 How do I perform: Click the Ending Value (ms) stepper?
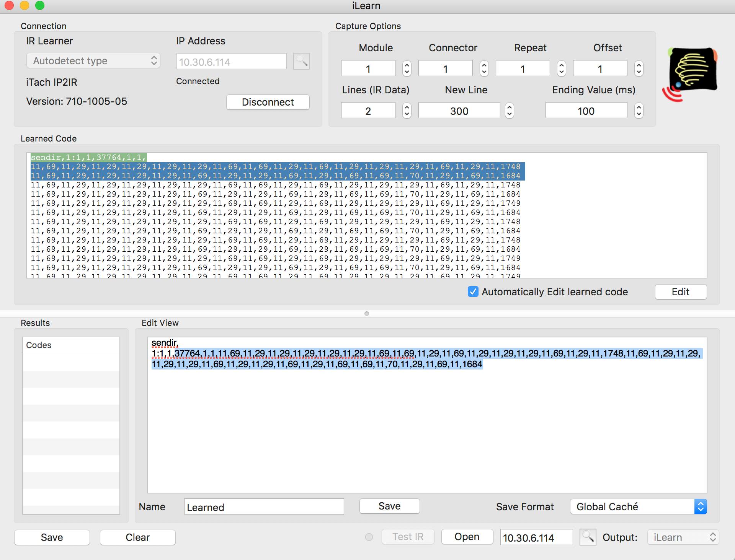point(639,111)
